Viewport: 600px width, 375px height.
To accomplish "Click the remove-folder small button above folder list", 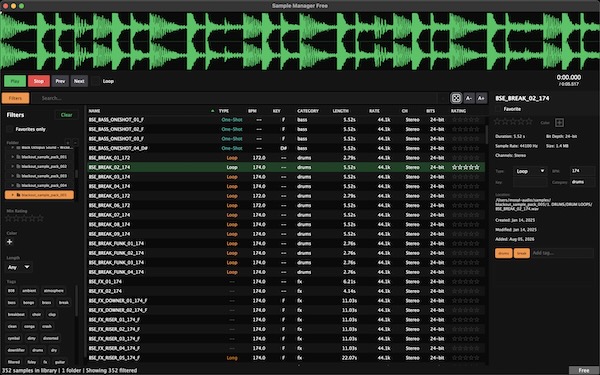I will [x=75, y=142].
